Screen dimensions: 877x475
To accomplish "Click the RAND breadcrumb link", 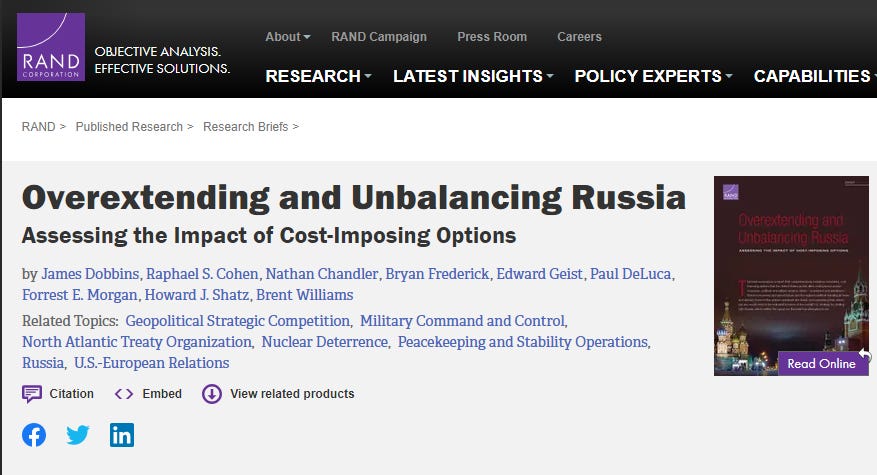I will (x=39, y=127).
